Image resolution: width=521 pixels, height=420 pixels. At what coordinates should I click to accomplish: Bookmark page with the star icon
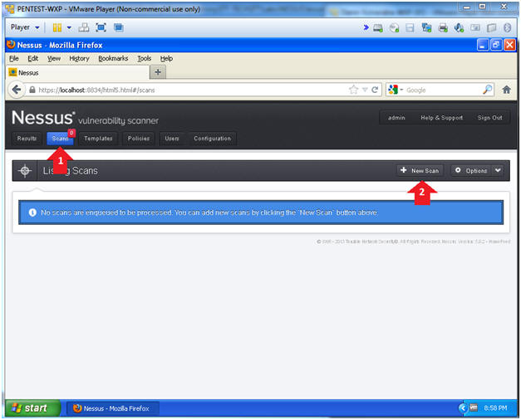(353, 90)
